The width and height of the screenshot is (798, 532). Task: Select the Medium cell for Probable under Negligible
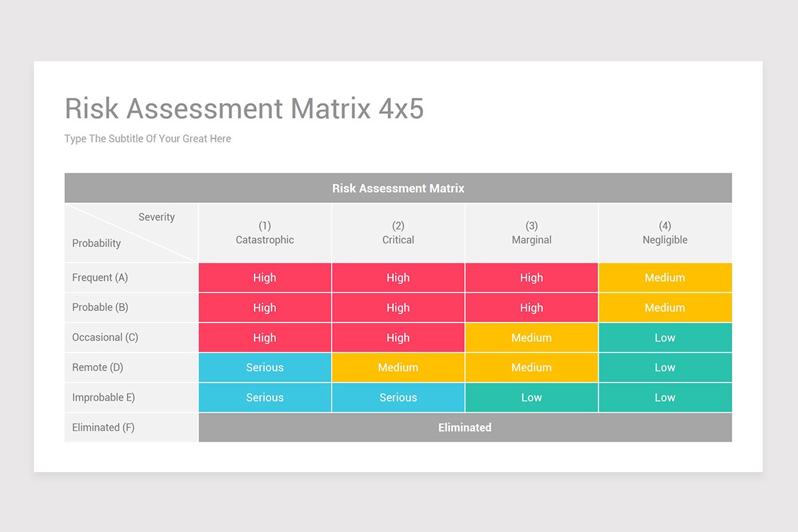[665, 307]
